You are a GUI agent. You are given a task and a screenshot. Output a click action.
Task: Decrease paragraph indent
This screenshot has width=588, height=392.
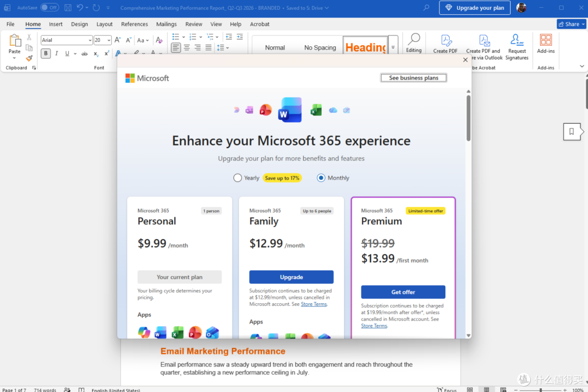pos(229,37)
